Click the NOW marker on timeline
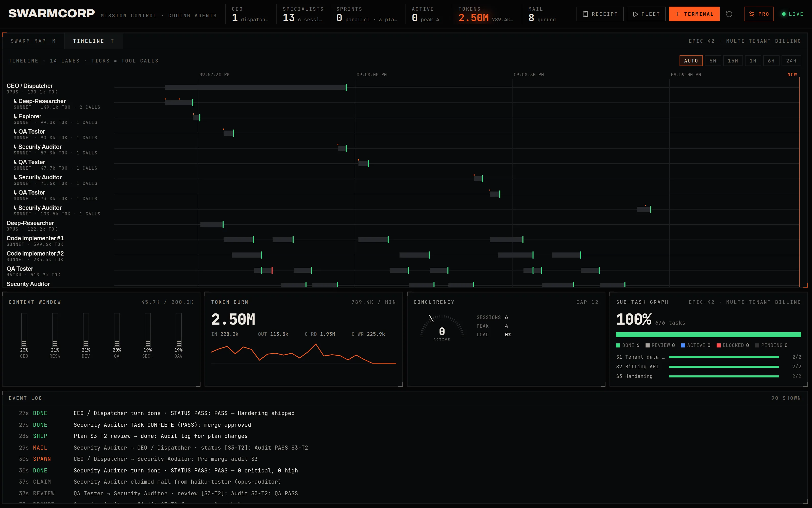 (x=792, y=75)
